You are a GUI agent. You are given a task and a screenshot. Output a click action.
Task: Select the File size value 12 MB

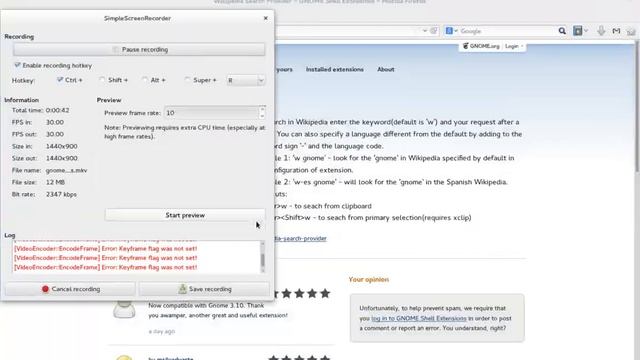pos(55,182)
